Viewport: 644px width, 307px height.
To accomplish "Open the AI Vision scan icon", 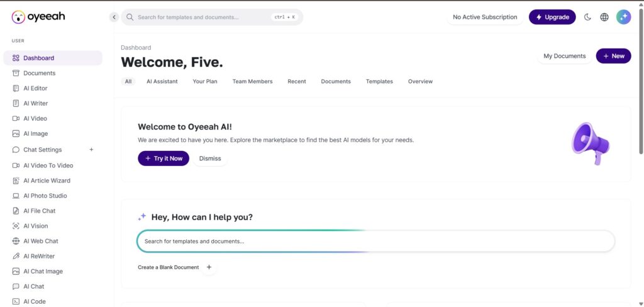I will [16, 226].
